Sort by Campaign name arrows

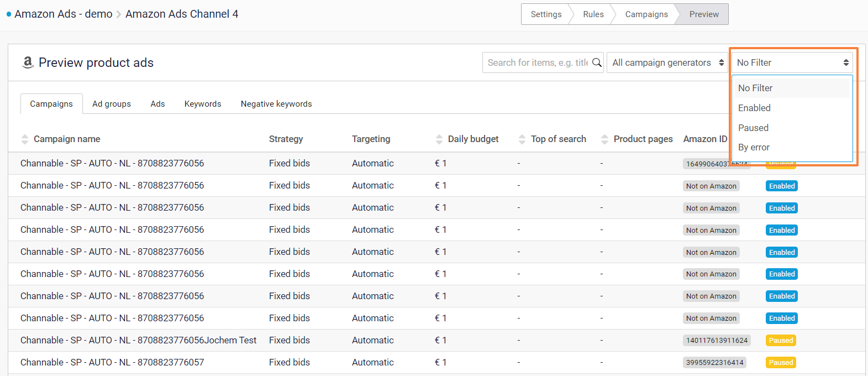[x=25, y=139]
